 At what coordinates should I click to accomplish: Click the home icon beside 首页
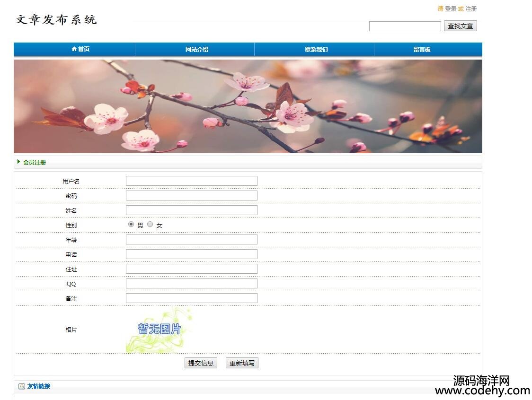click(x=74, y=49)
